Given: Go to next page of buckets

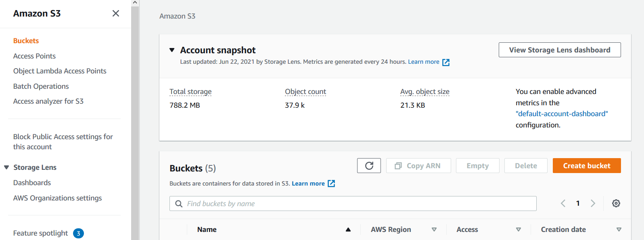Looking at the screenshot, I should (x=593, y=203).
